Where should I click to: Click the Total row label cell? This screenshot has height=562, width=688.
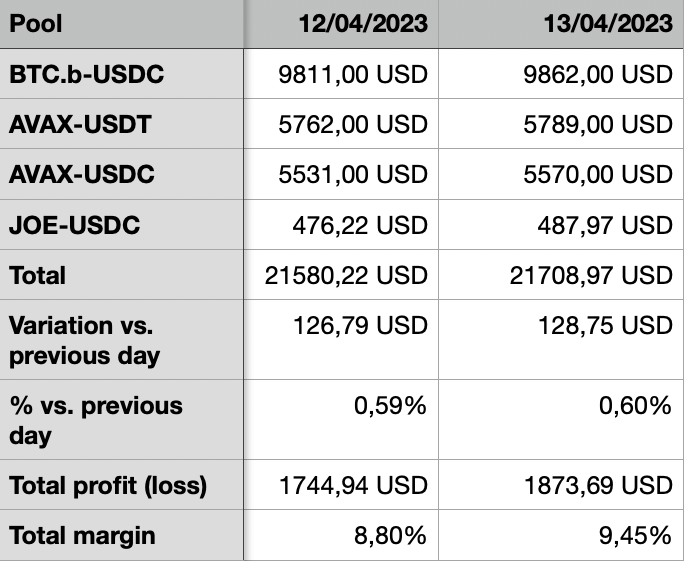coord(37,275)
